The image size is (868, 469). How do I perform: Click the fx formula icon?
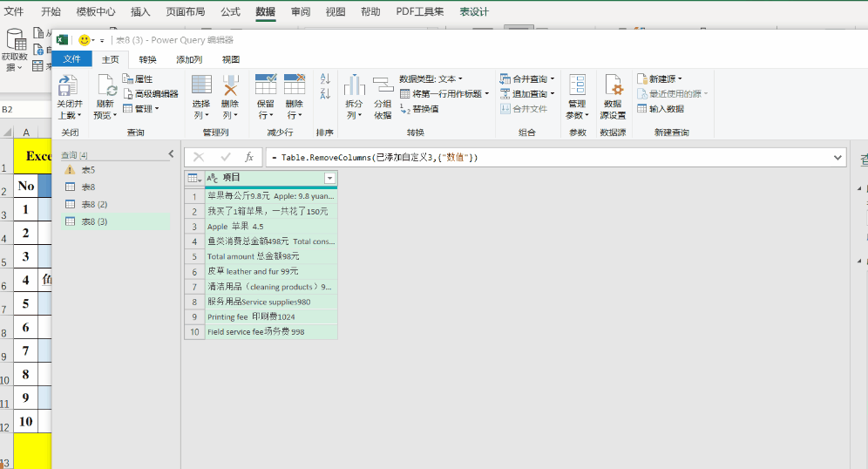click(249, 157)
